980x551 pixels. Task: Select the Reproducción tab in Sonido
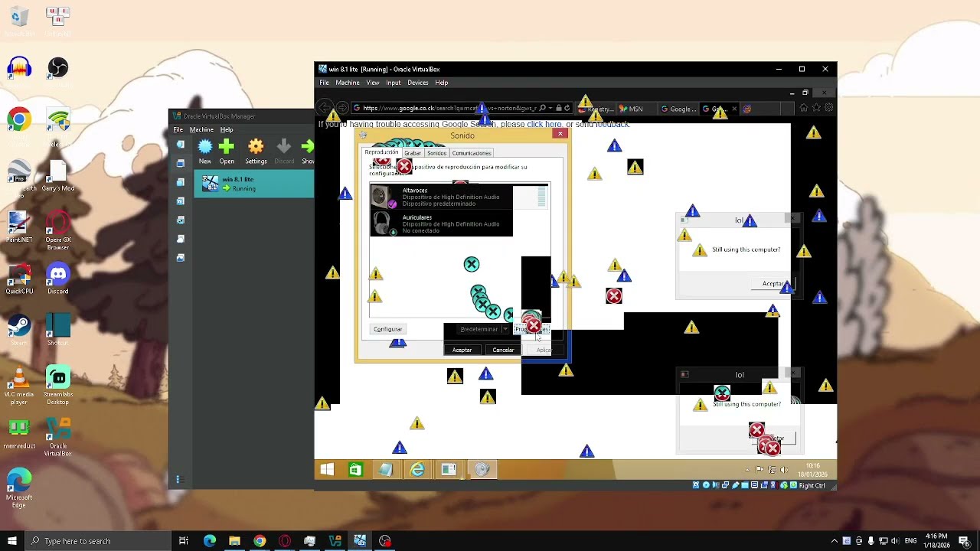pyautogui.click(x=381, y=152)
